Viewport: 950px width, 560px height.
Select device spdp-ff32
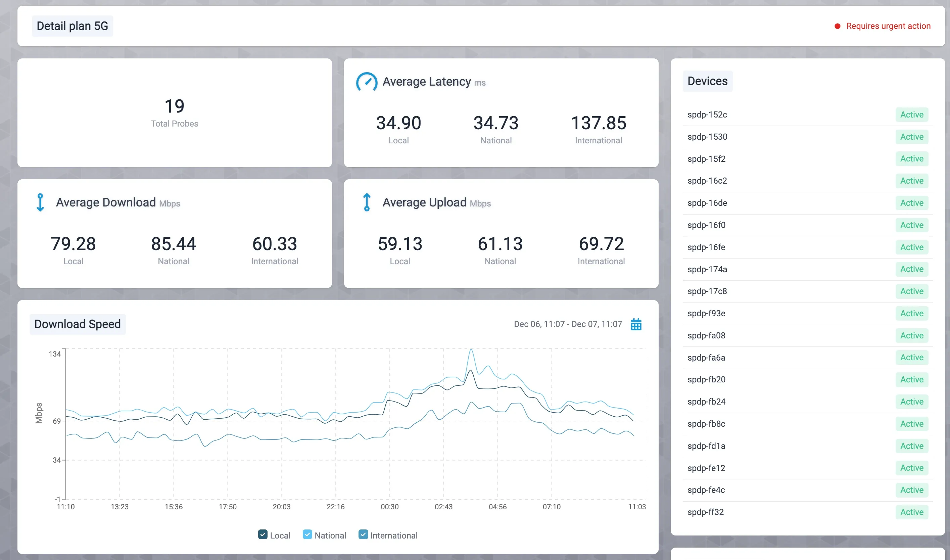coord(808,512)
